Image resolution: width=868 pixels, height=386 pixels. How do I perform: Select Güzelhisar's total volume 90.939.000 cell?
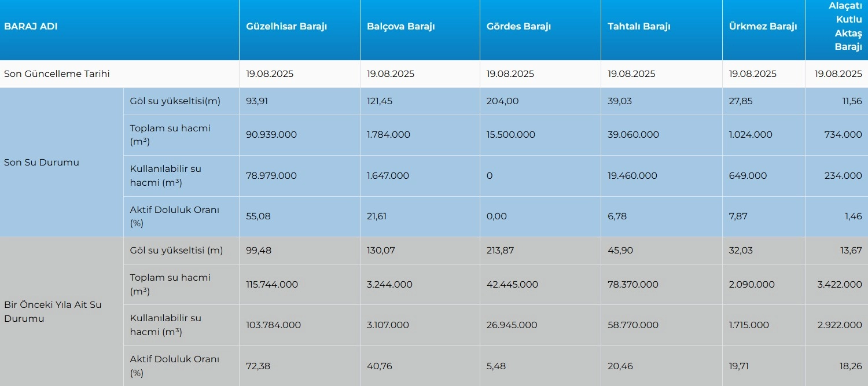click(x=271, y=135)
